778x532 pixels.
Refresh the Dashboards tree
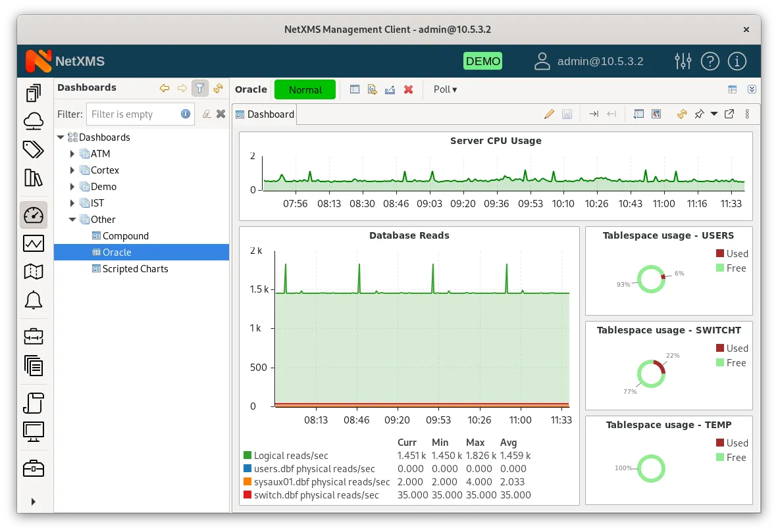(x=218, y=88)
